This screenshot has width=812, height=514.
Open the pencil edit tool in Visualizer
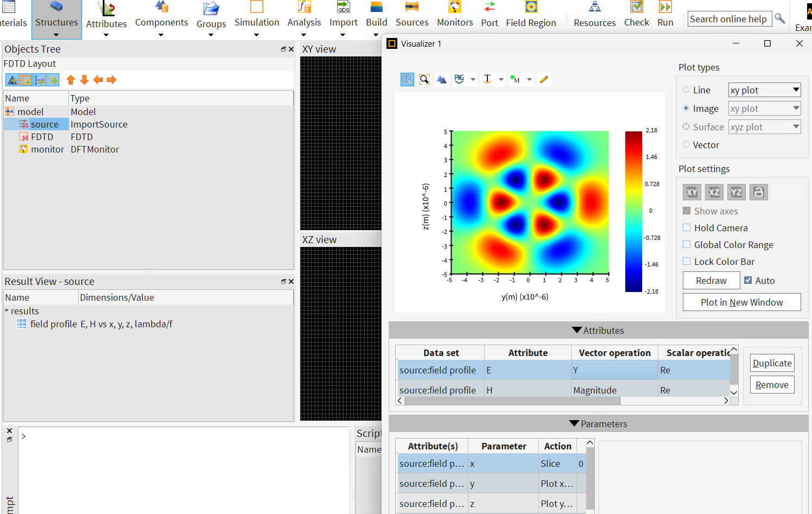pos(544,79)
